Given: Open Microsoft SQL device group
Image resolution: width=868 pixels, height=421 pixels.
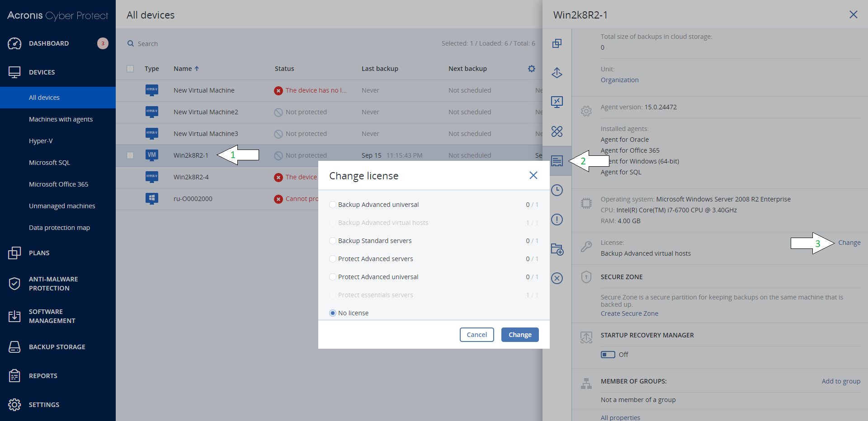Looking at the screenshot, I should point(49,163).
